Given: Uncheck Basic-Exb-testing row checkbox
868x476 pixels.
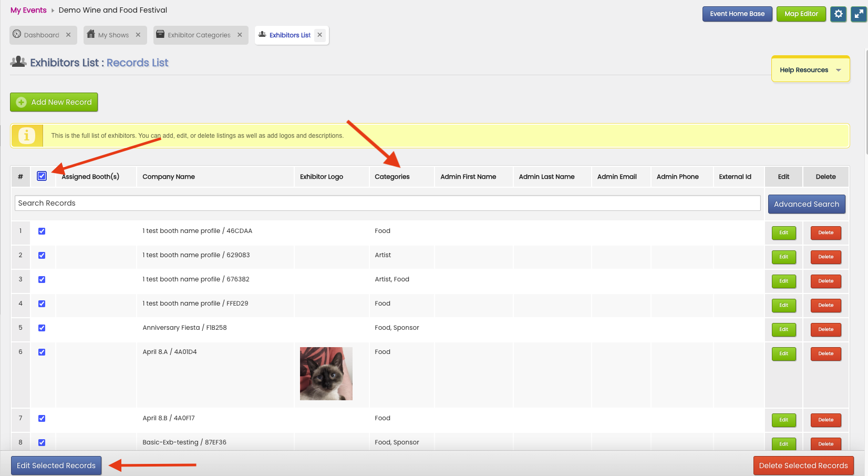Looking at the screenshot, I should point(42,442).
